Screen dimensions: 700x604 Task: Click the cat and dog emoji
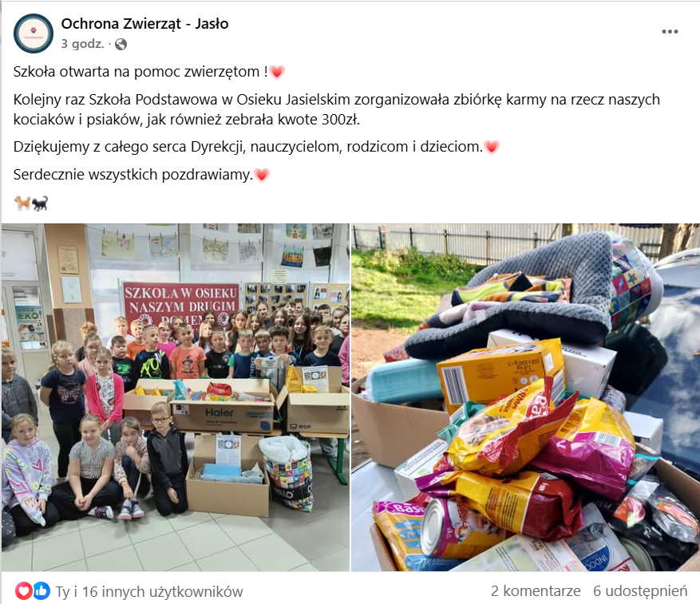click(x=31, y=203)
